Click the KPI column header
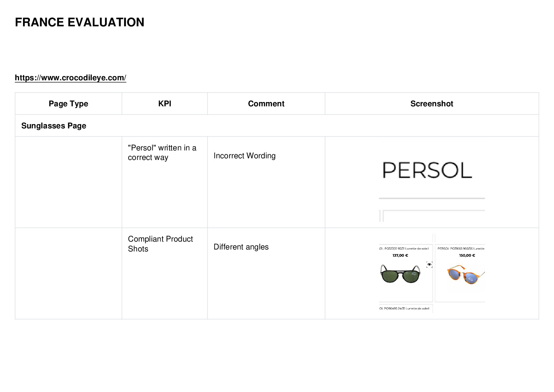The width and height of the screenshot is (554, 392). (164, 104)
